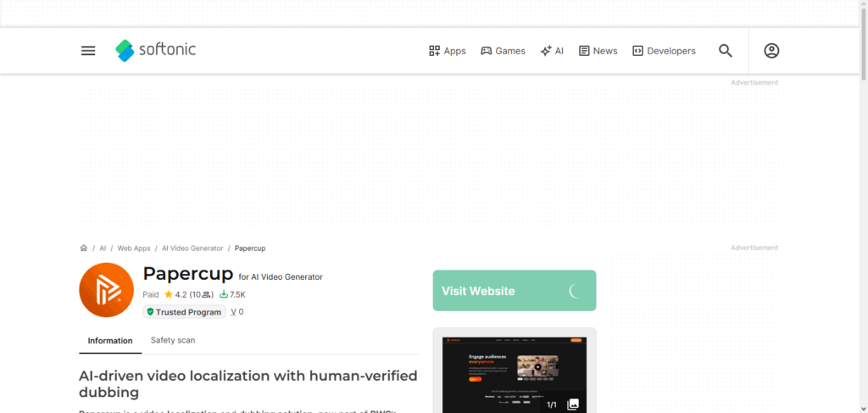Go to AI breadcrumb link
The image size is (868, 413).
(x=103, y=248)
